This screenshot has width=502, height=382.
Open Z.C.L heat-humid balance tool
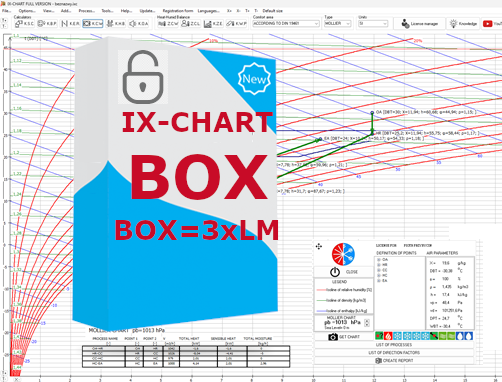(191, 24)
